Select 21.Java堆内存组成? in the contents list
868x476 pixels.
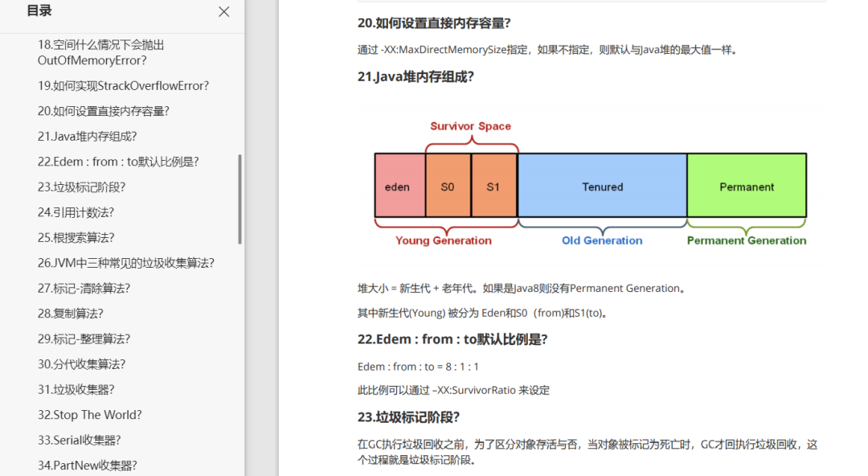click(x=87, y=137)
